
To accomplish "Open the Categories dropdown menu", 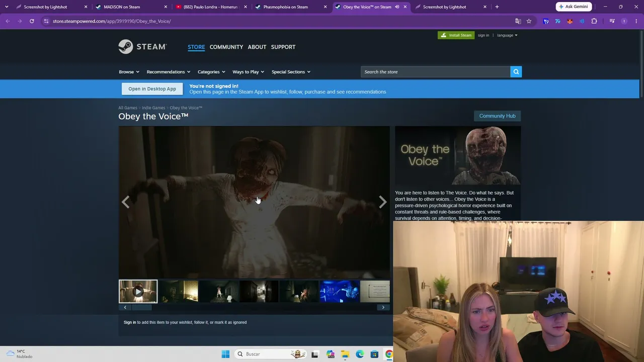I will click(x=211, y=72).
